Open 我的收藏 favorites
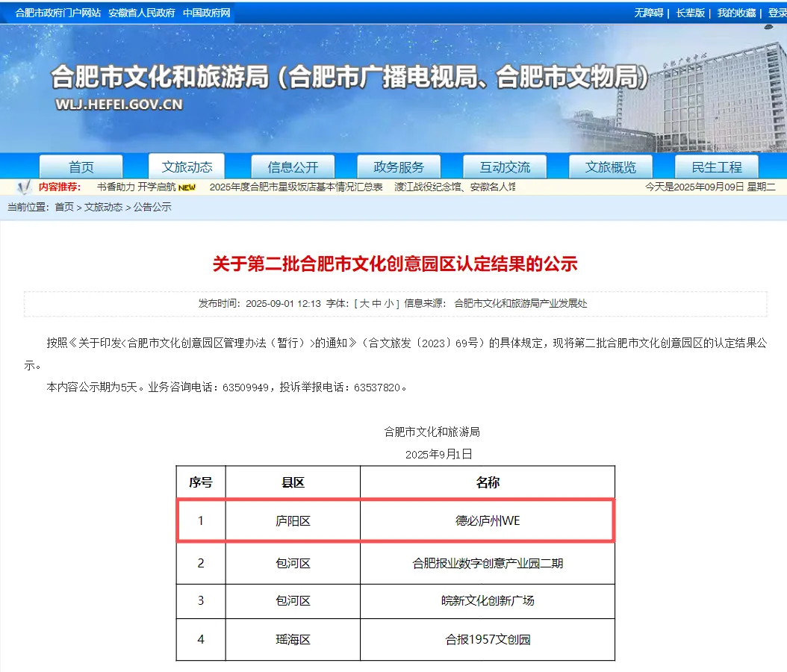This screenshot has width=787, height=672. (x=736, y=13)
